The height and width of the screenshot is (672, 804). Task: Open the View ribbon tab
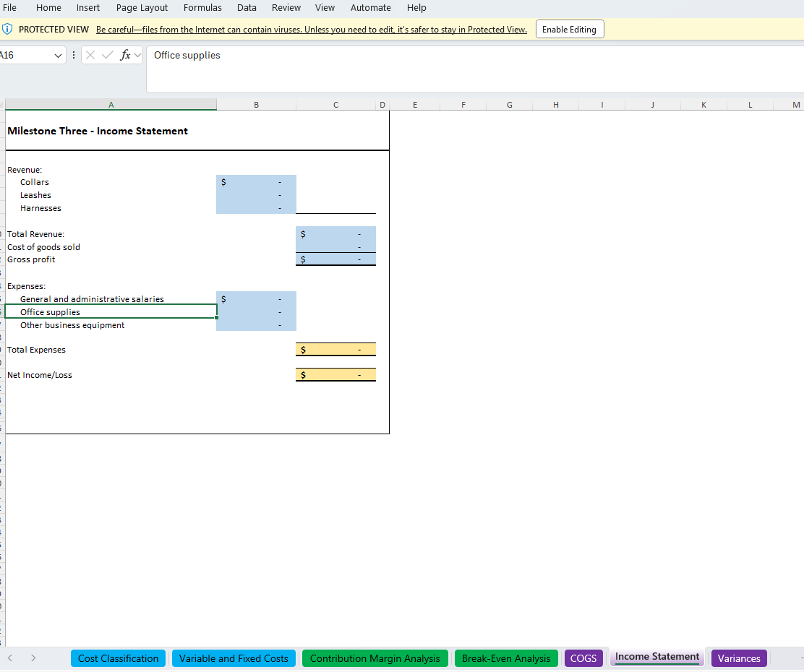(x=325, y=8)
